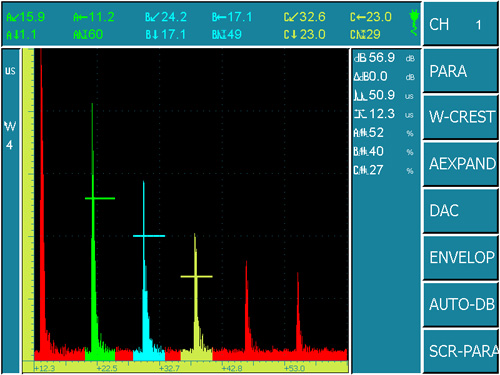Click the gate C horizontal arrow 23.0 reading

tap(371, 17)
